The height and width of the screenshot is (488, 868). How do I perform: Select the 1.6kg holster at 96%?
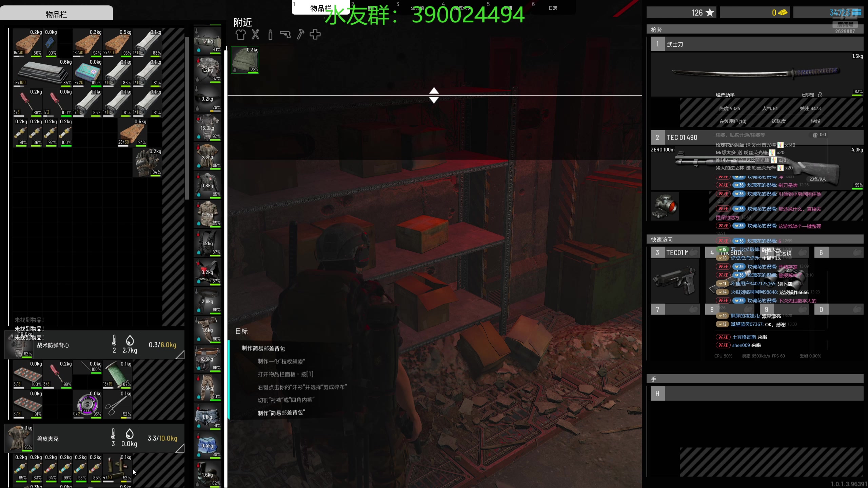click(208, 330)
